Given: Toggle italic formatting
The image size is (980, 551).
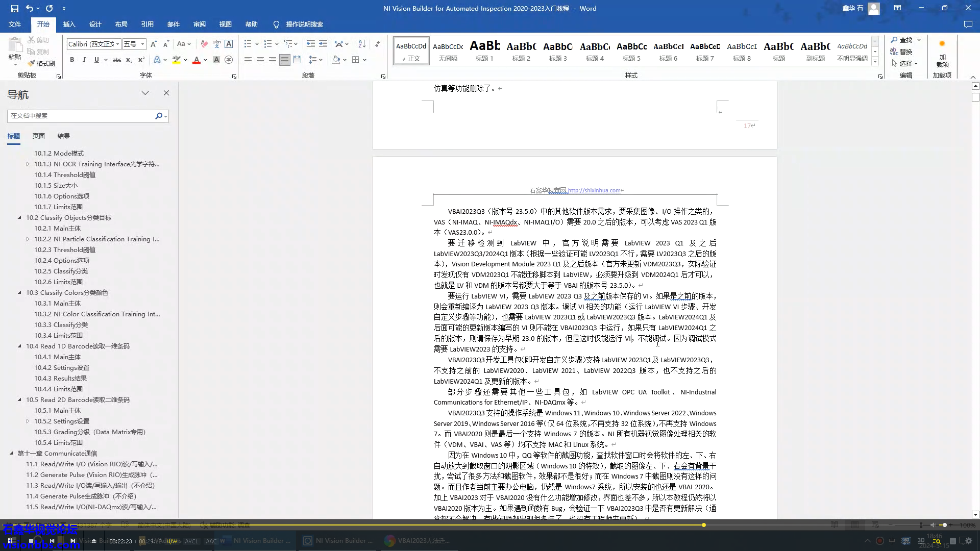Looking at the screenshot, I should point(84,60).
